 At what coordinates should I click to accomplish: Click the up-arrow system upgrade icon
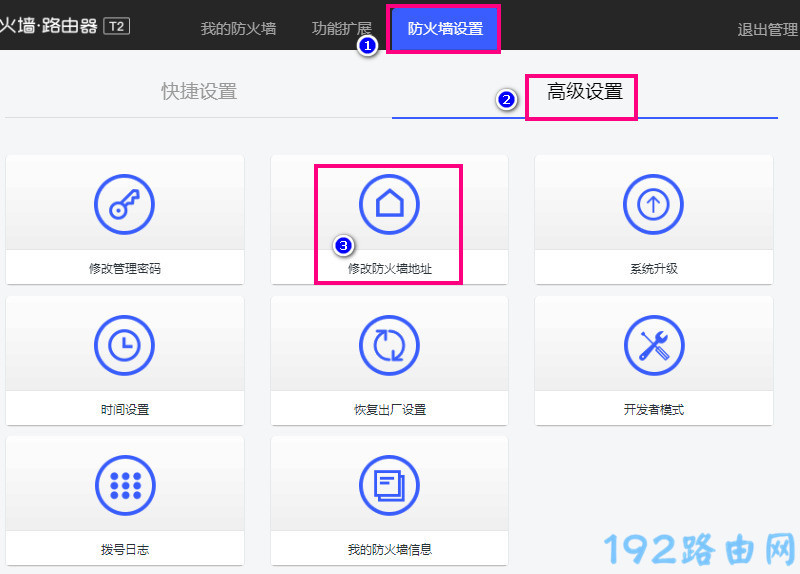(653, 204)
